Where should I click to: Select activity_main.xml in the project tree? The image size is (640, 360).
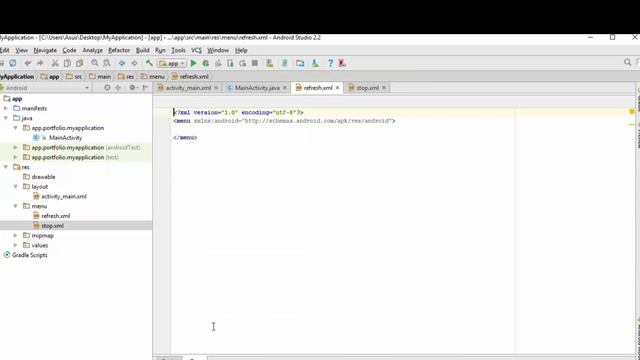click(64, 196)
